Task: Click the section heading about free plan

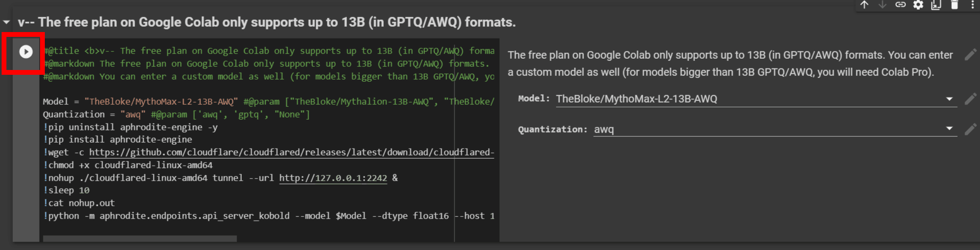Action: (x=267, y=22)
